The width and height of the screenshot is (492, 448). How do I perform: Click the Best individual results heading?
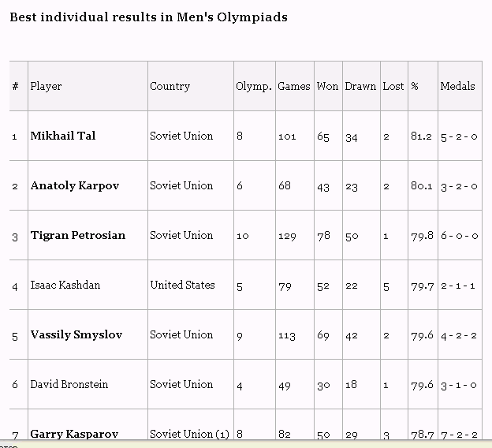tap(148, 17)
